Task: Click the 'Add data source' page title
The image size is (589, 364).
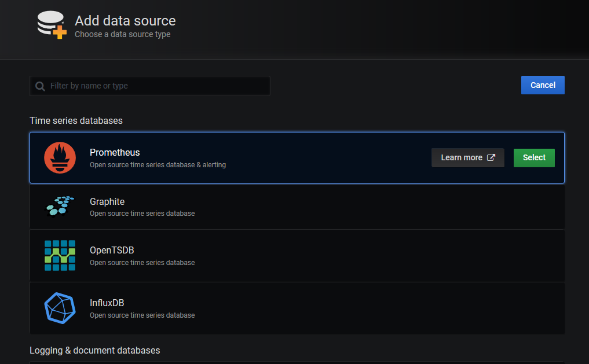Action: tap(125, 21)
